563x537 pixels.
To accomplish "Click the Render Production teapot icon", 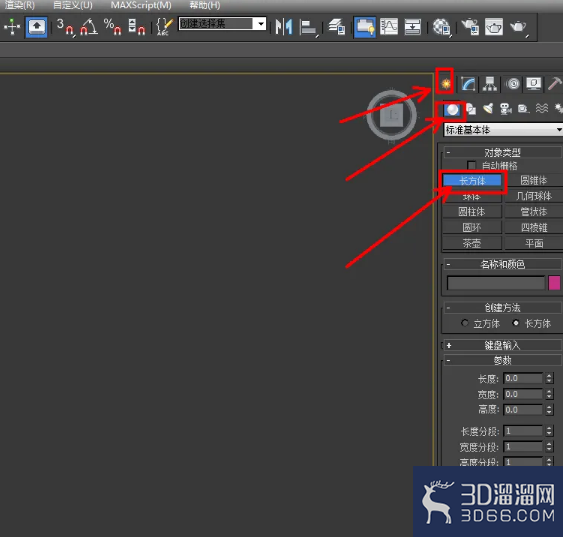I will coord(518,27).
